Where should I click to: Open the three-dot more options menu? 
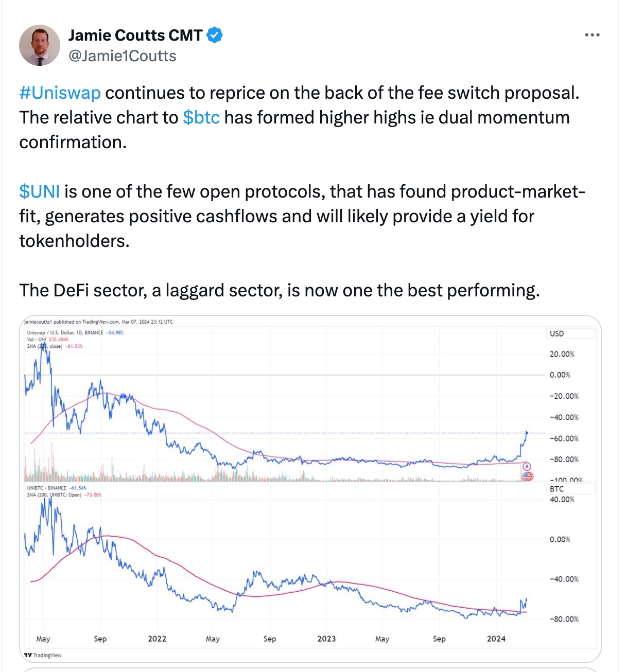pos(592,35)
